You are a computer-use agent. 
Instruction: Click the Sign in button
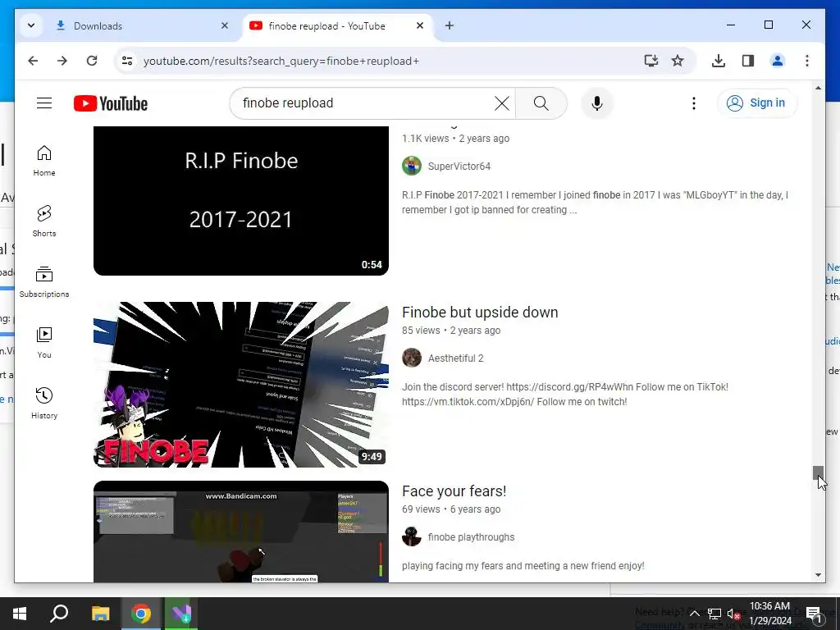coord(756,103)
